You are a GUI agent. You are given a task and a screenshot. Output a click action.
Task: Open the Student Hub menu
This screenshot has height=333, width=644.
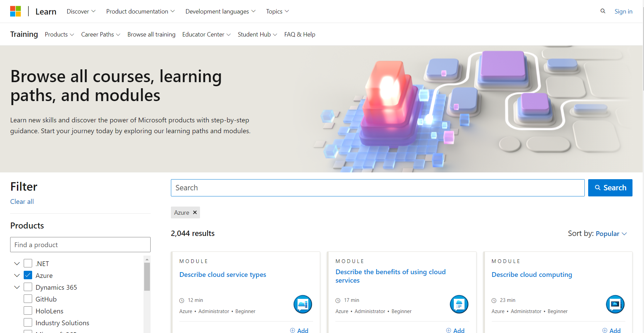[x=258, y=34]
